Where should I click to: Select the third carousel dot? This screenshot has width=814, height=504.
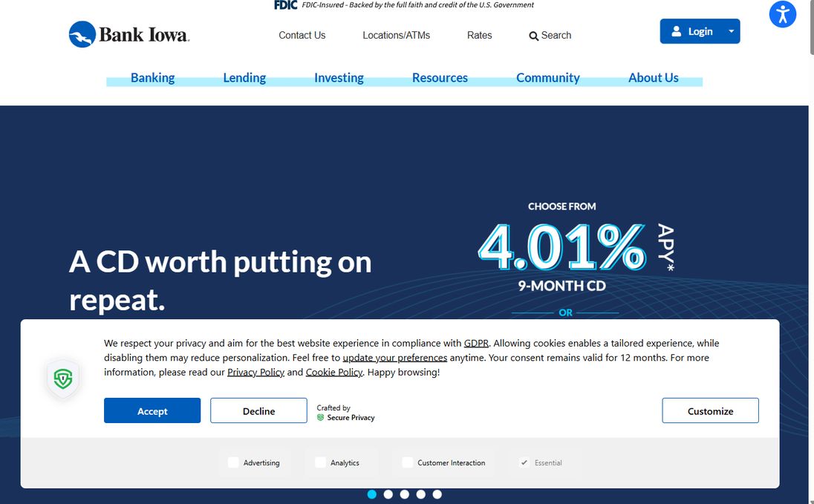(405, 494)
